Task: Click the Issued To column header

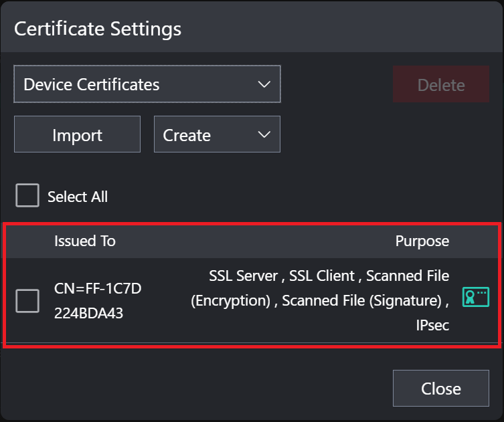Action: (x=85, y=241)
